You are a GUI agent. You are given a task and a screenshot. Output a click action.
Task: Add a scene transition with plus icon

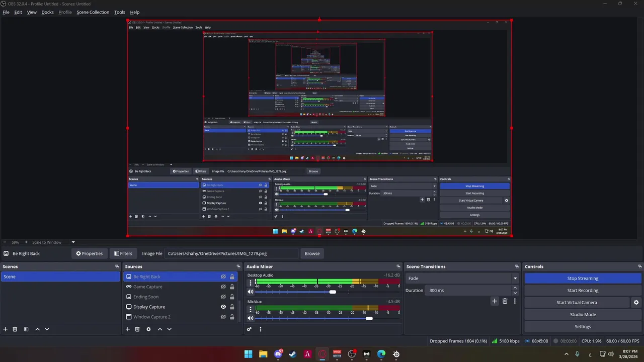click(495, 301)
